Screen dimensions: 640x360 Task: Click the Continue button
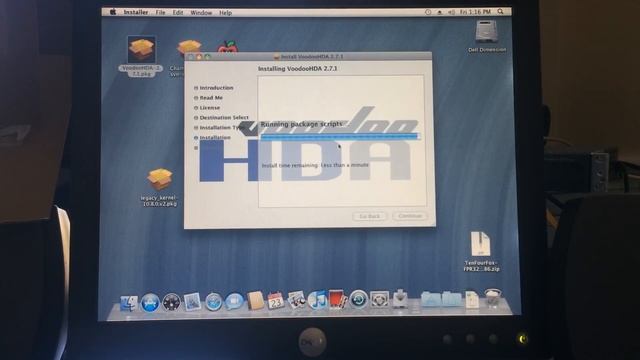pyautogui.click(x=410, y=216)
